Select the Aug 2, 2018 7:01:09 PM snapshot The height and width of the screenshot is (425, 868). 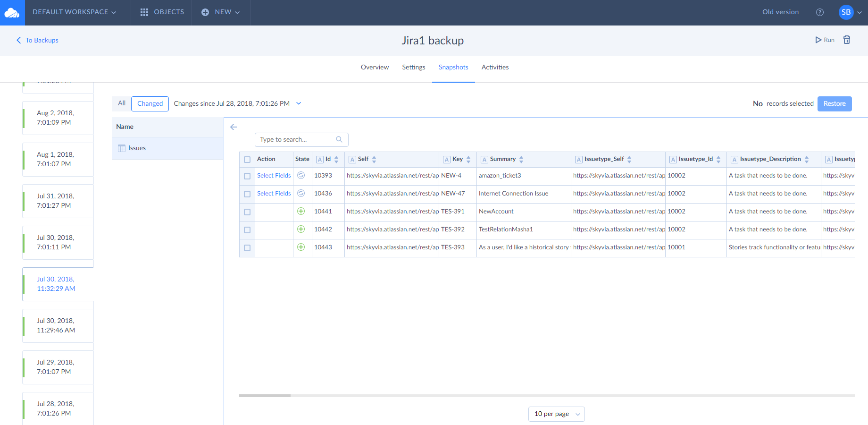(58, 118)
